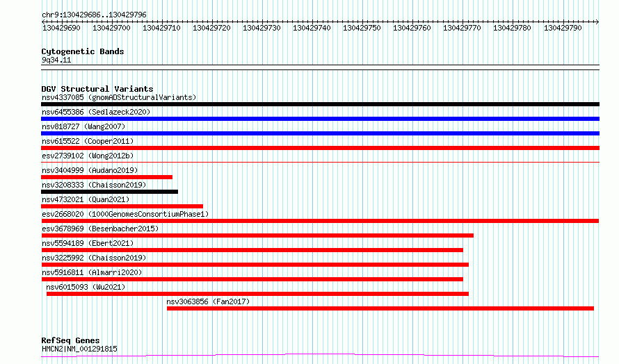
Task: Select esv2668020 (1000GenomesConsortiumPhase1) label
Action: [125, 214]
